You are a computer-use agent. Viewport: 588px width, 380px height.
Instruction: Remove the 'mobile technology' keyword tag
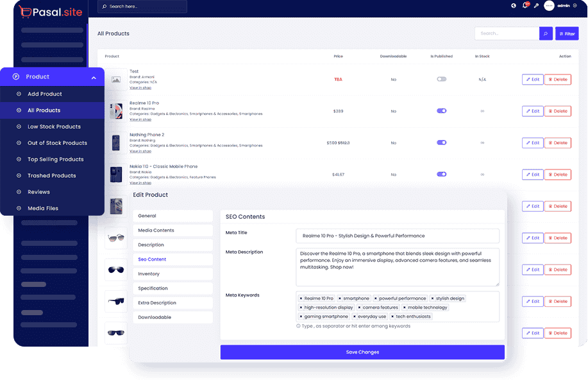[404, 307]
